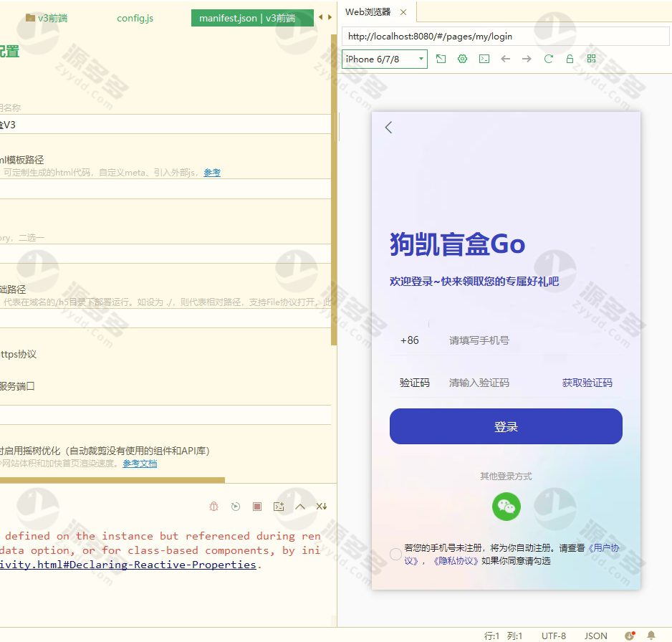
Task: Open the v3前端 folder tab
Action: [x=47, y=18]
